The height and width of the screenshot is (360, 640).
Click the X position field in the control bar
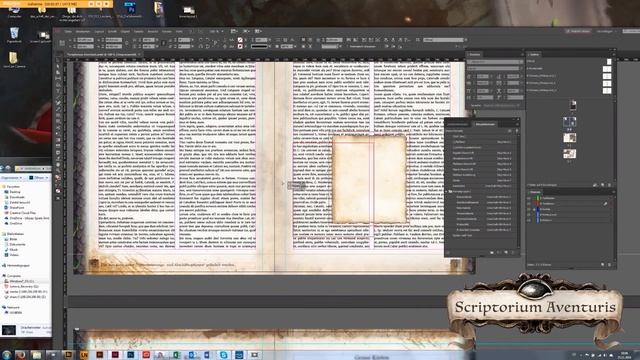click(x=85, y=40)
